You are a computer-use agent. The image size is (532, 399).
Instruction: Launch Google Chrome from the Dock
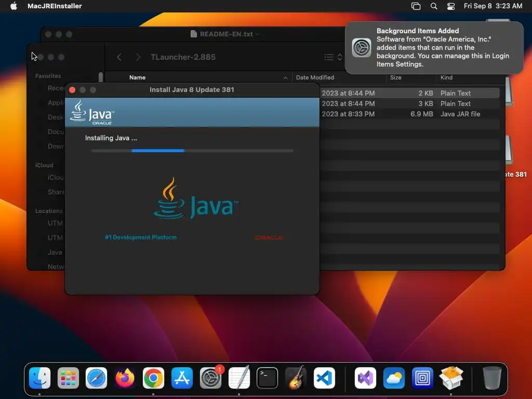coord(153,378)
